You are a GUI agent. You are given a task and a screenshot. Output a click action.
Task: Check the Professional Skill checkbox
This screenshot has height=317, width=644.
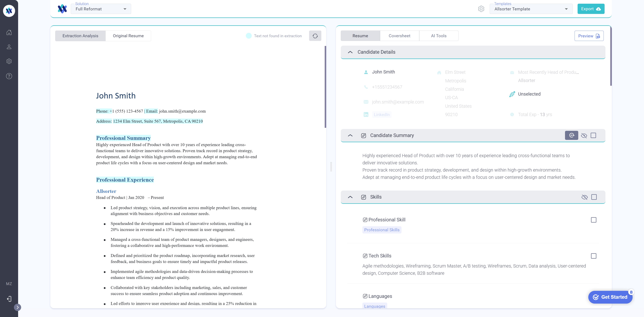pos(594,220)
